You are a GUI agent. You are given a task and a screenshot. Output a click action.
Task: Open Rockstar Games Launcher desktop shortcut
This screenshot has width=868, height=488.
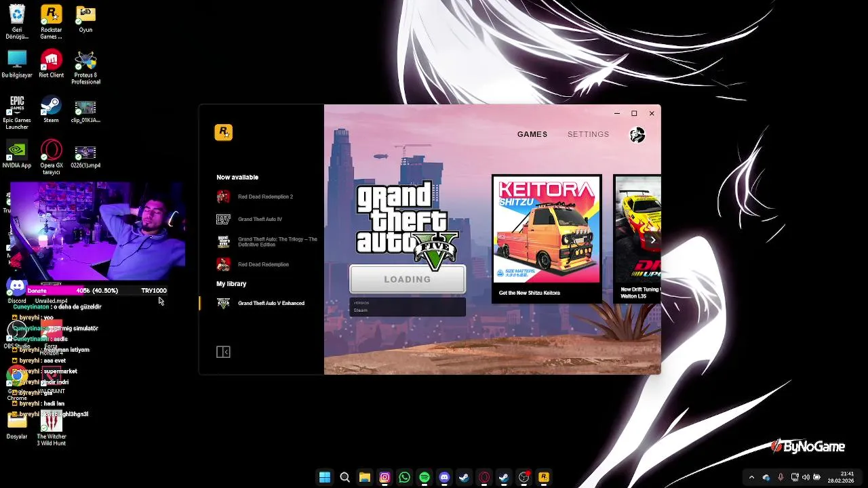(51, 22)
